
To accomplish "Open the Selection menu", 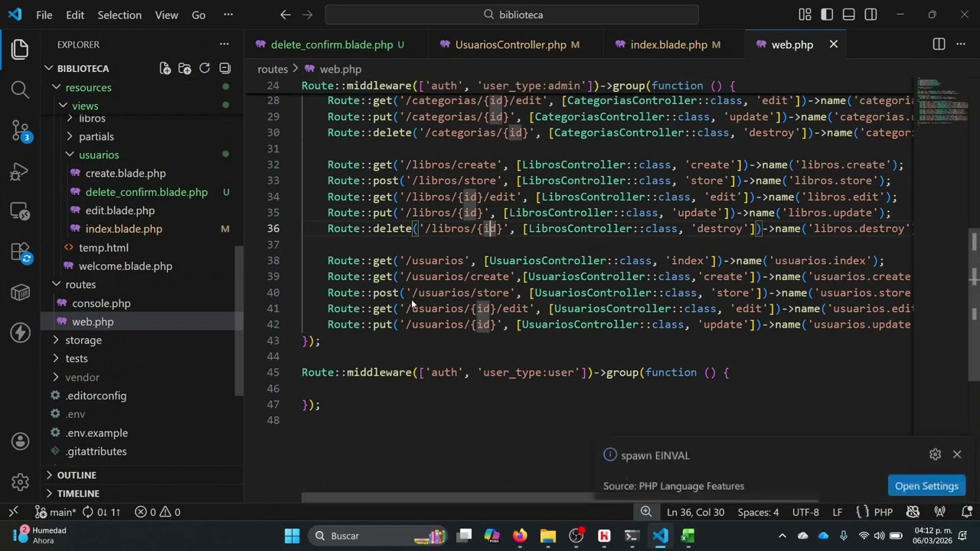I will pyautogui.click(x=119, y=15).
